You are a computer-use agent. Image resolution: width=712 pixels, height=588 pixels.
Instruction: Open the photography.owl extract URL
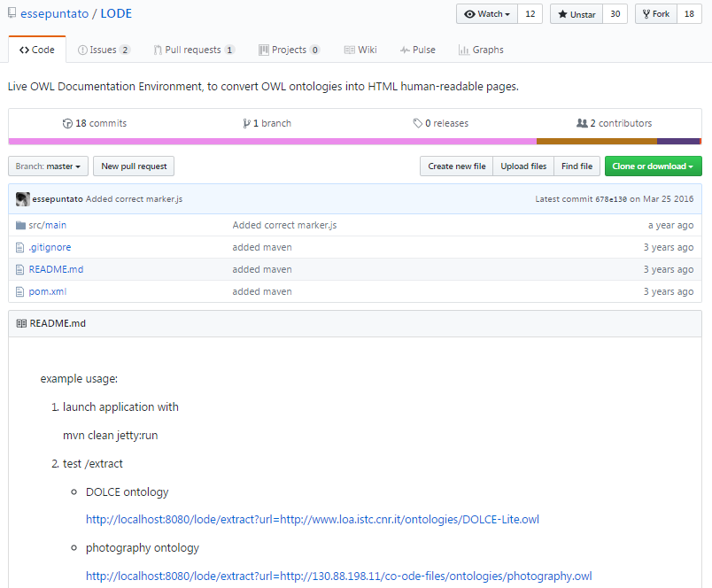coord(339,576)
